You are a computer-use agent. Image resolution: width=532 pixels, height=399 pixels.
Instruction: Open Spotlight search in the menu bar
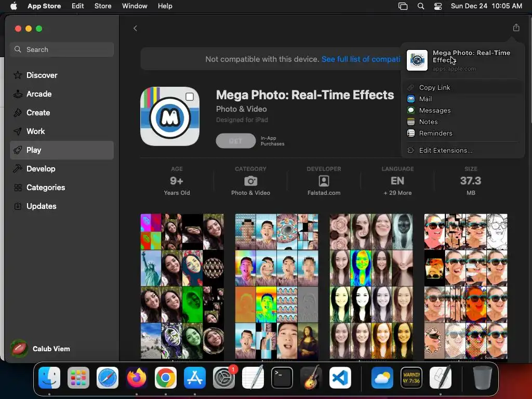(421, 6)
